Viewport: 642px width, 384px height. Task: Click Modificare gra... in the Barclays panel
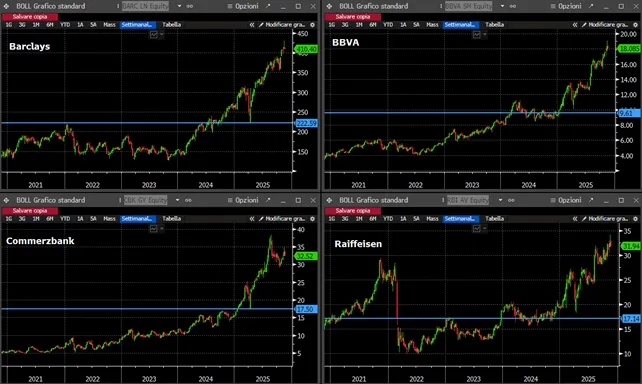(282, 25)
